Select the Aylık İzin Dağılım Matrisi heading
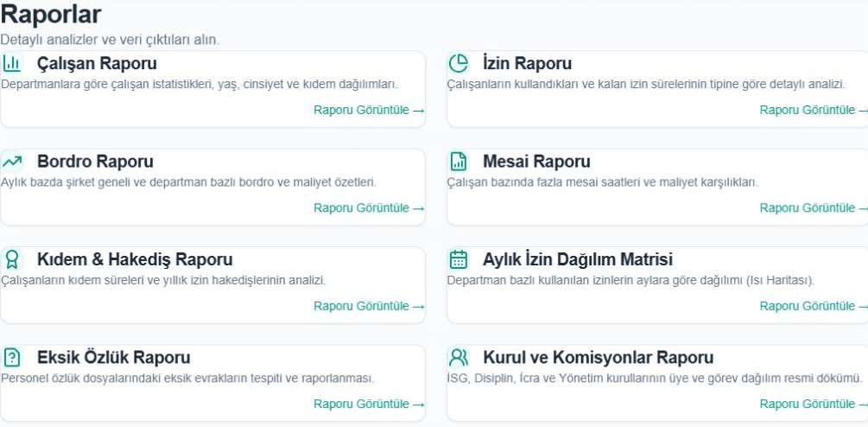Image resolution: width=868 pixels, height=427 pixels. point(578,260)
